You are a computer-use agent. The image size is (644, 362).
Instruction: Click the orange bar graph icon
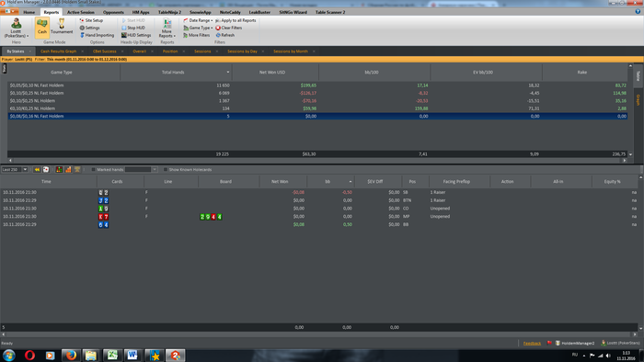click(68, 169)
